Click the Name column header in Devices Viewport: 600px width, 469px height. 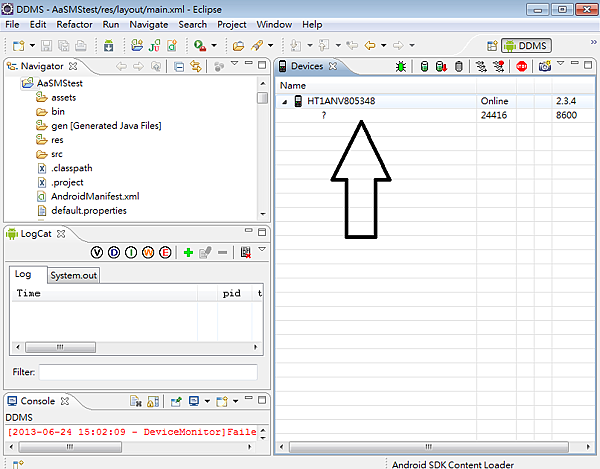click(376, 86)
